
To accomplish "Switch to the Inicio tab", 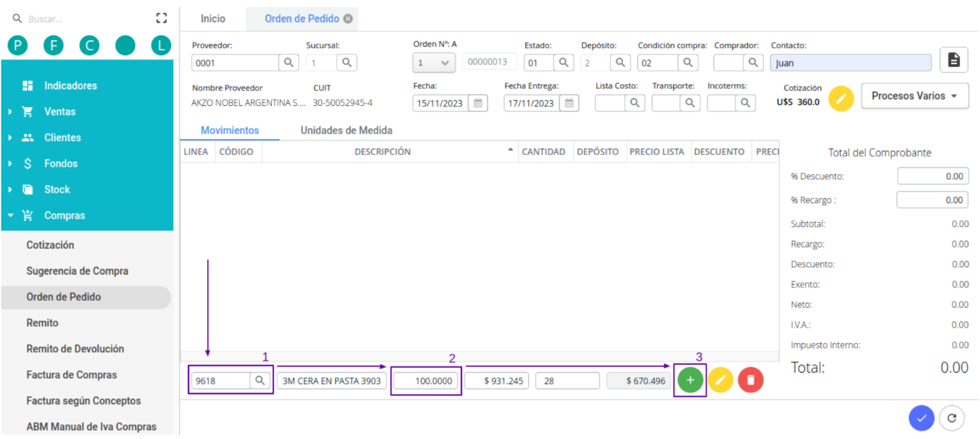I will (213, 19).
